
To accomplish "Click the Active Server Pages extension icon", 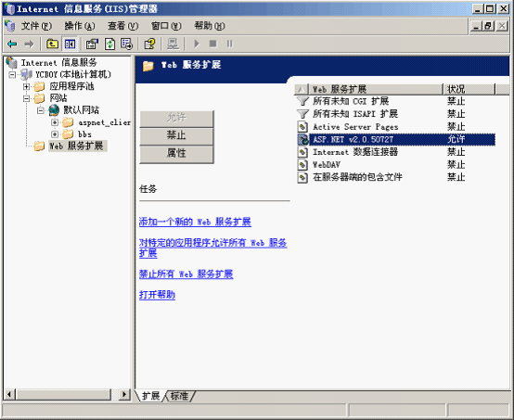I will (x=302, y=126).
